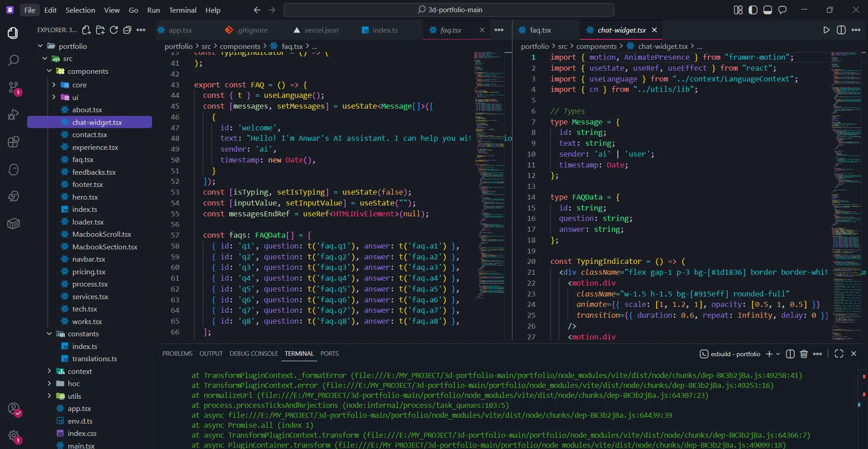
Task: Open the Selection menu
Action: click(x=80, y=10)
